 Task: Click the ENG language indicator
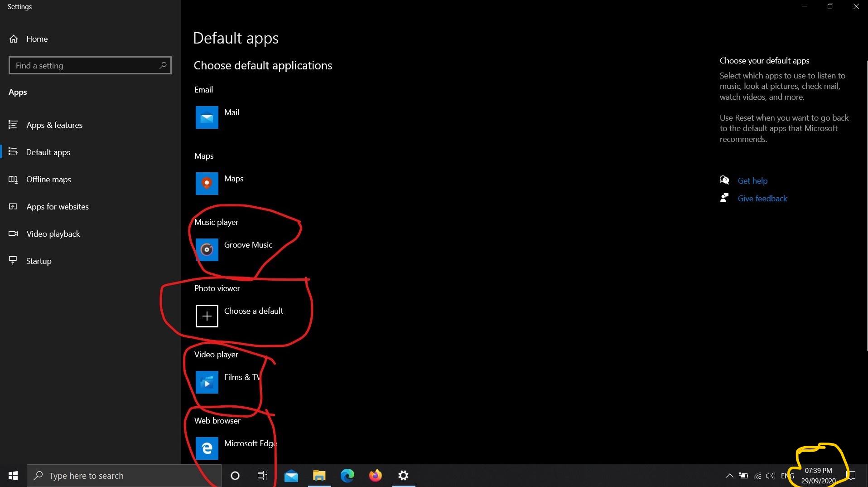pyautogui.click(x=787, y=476)
